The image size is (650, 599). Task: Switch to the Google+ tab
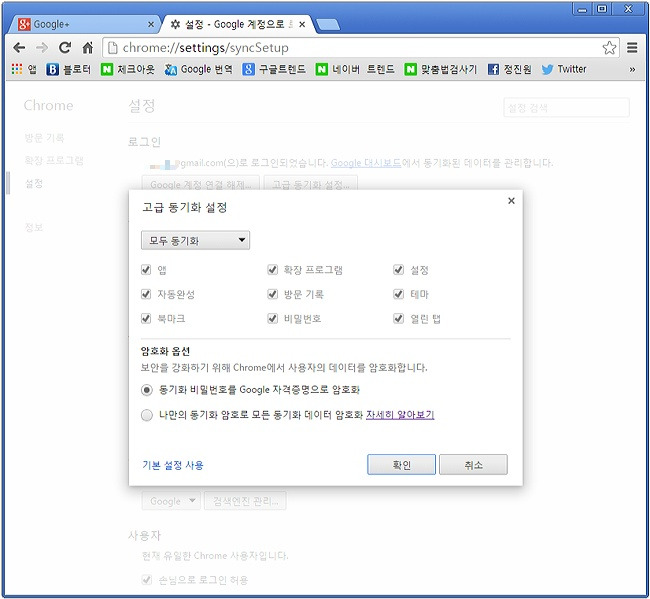(x=83, y=24)
